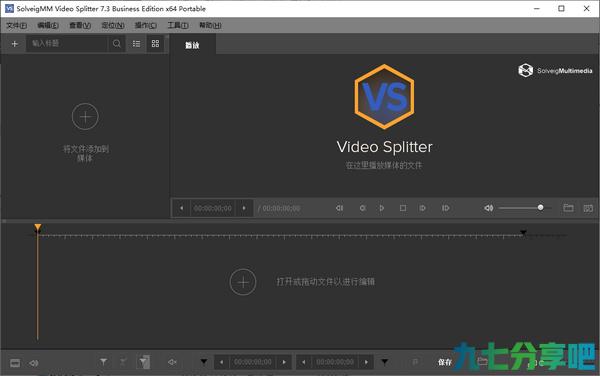Step back one frame in player

coord(339,208)
